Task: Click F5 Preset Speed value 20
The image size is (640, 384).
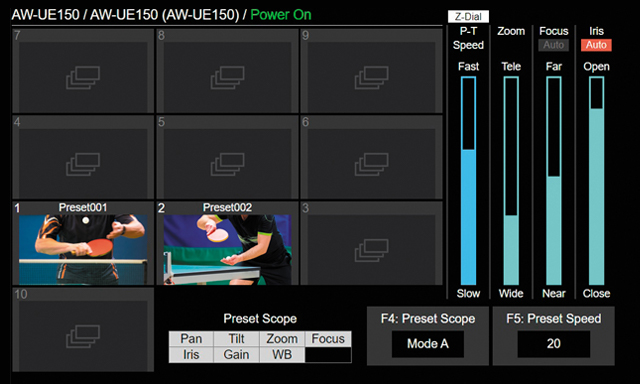Action: 553,344
